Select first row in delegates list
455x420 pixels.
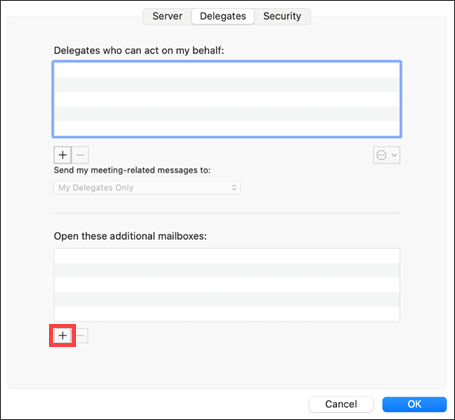(227, 70)
